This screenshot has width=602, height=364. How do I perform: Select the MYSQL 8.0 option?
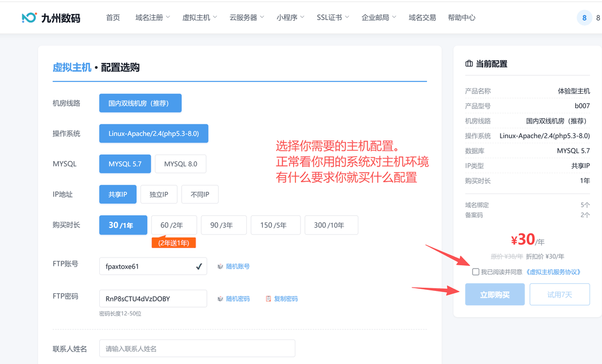(181, 164)
